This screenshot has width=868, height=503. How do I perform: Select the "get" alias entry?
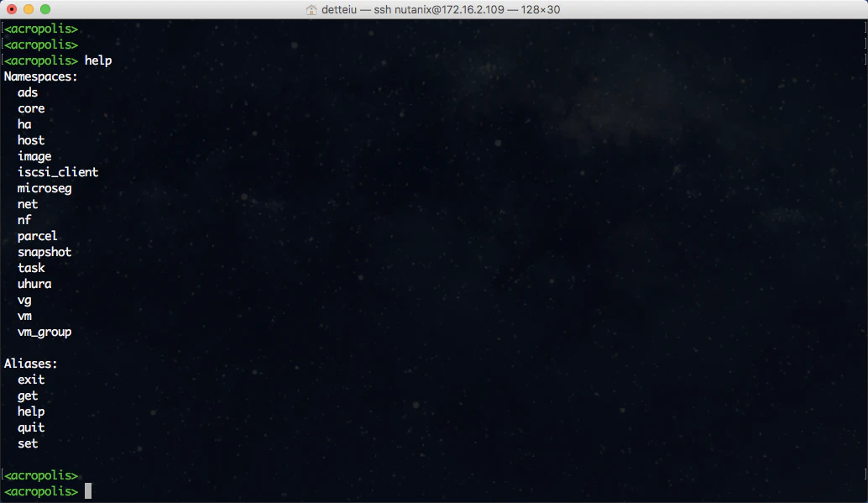point(28,396)
